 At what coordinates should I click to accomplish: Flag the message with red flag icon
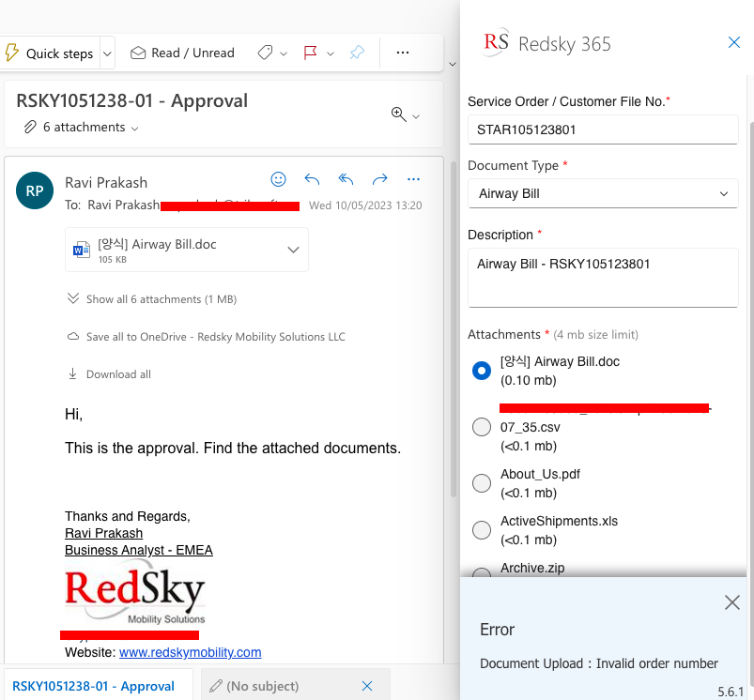[311, 53]
